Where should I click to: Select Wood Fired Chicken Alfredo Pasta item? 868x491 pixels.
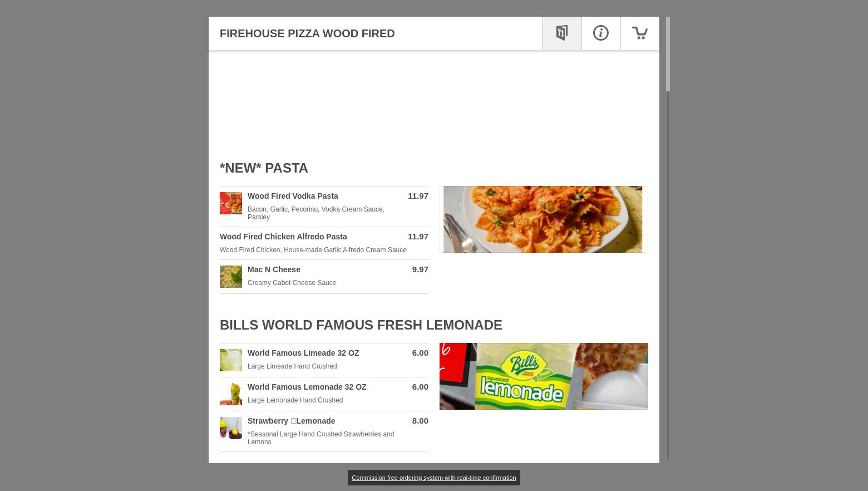click(x=324, y=243)
